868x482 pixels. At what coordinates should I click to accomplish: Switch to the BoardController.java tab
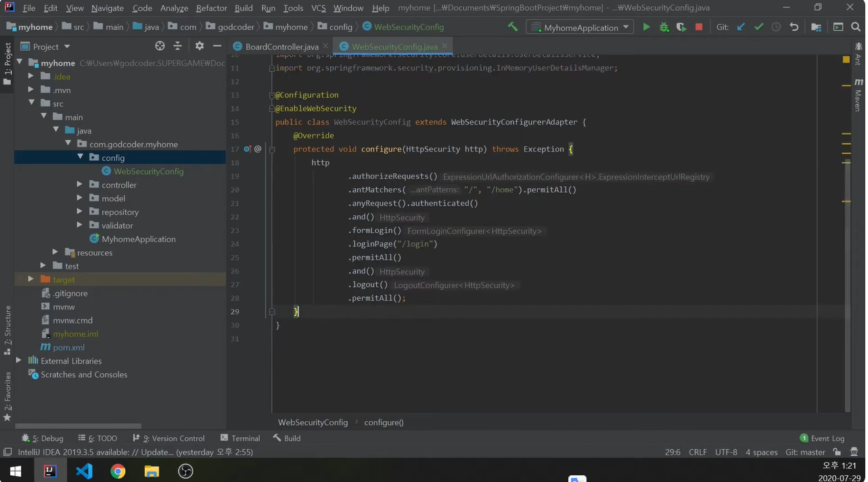tap(281, 47)
